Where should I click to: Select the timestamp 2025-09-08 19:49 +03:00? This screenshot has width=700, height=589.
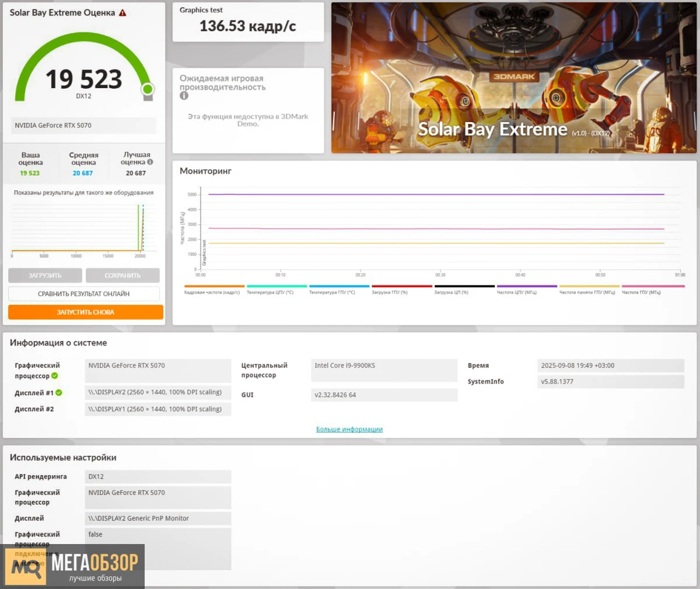[611, 365]
